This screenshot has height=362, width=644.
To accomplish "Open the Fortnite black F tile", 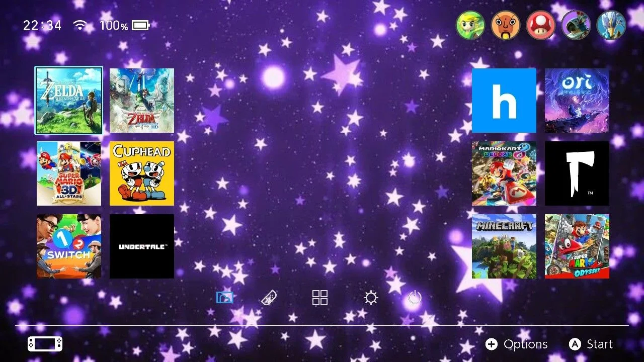I will coord(577,173).
